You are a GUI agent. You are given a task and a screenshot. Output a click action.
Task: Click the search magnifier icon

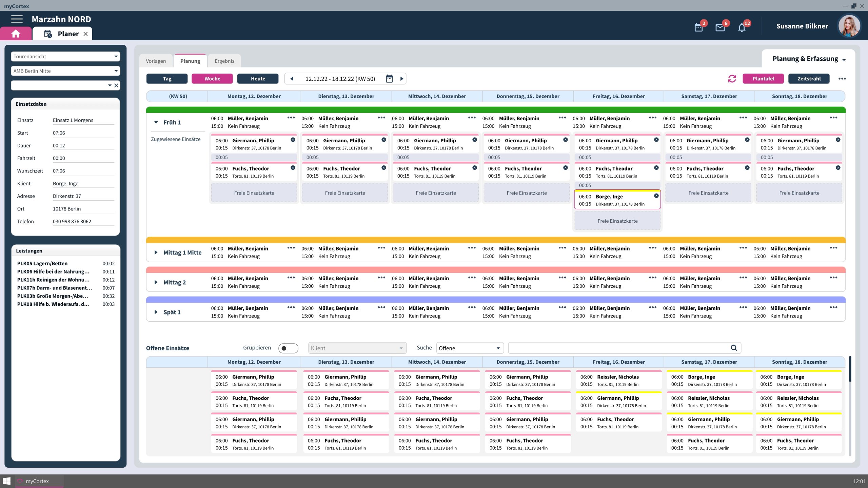[x=734, y=348]
